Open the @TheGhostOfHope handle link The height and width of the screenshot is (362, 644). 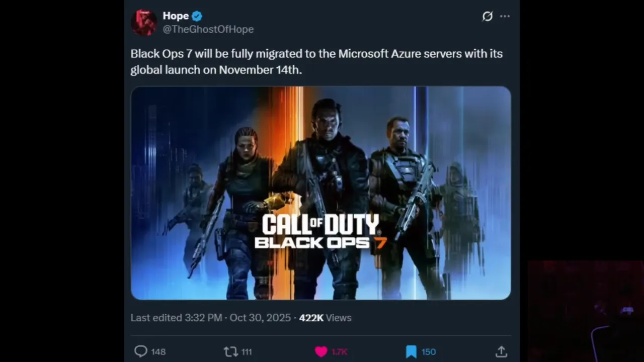pyautogui.click(x=208, y=29)
